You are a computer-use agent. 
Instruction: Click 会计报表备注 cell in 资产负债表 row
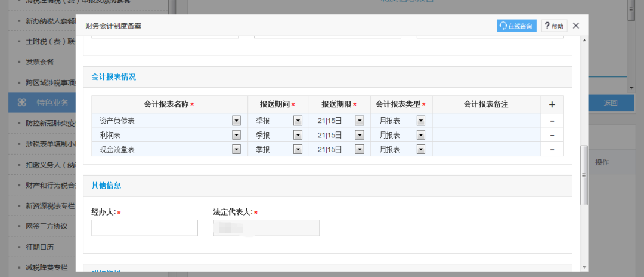[x=487, y=121]
